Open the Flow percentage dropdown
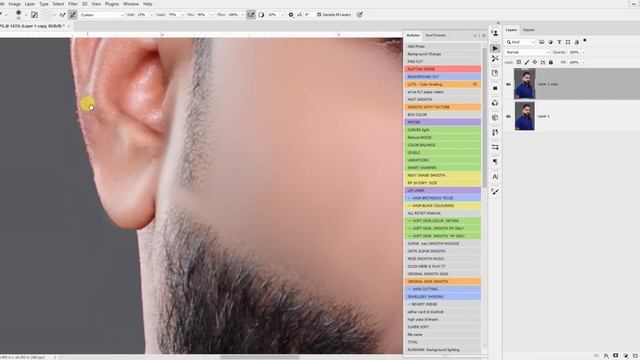Screen dimensions: 640x360 tap(242, 15)
